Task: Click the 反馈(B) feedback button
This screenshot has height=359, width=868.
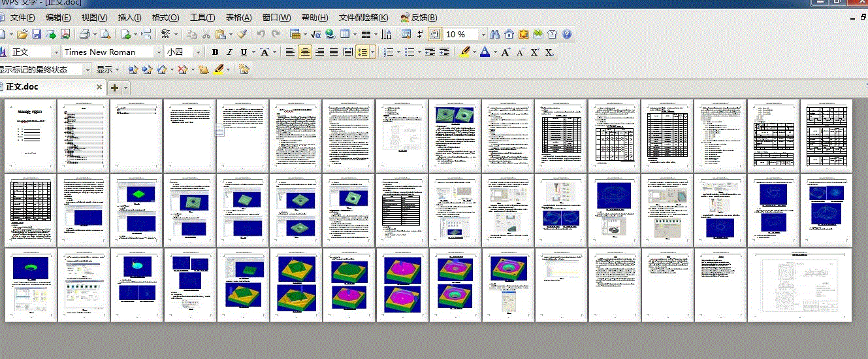Action: 419,17
